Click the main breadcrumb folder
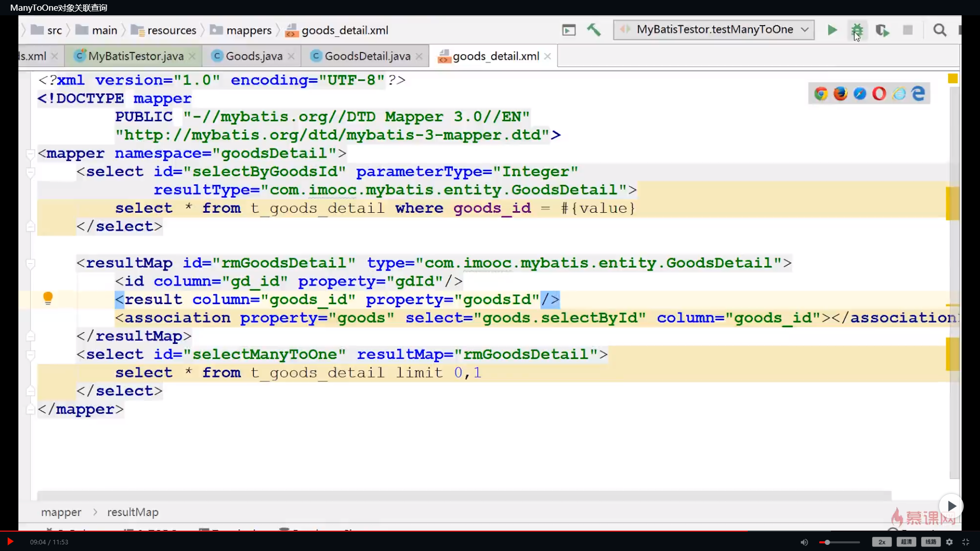980x551 pixels. [x=96, y=30]
